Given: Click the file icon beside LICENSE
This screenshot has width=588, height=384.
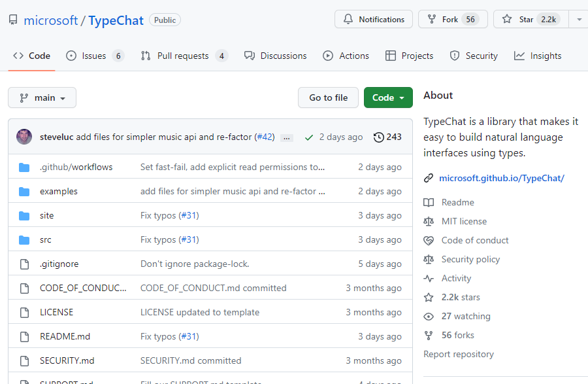Looking at the screenshot, I should 24,312.
